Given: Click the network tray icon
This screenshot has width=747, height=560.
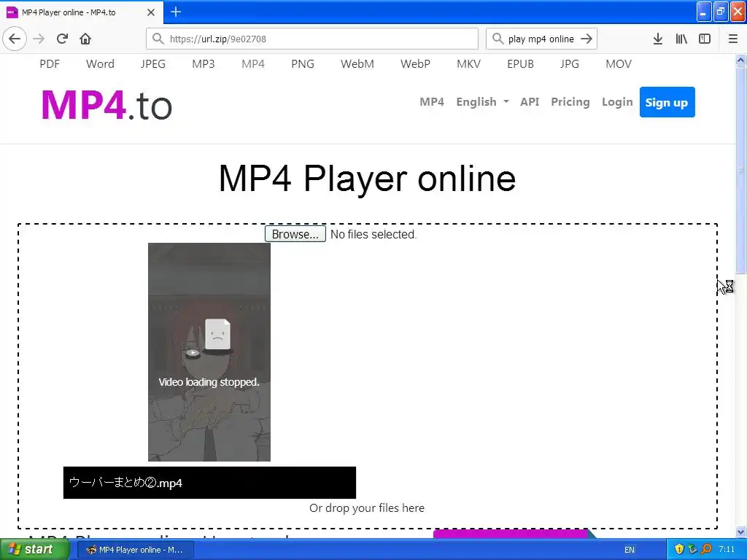Looking at the screenshot, I should click(693, 549).
